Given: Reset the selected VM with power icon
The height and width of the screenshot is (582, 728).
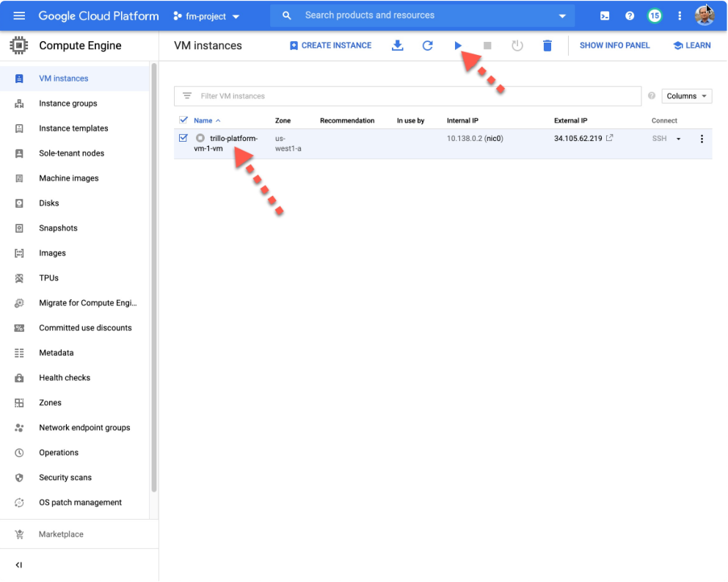Looking at the screenshot, I should (517, 46).
